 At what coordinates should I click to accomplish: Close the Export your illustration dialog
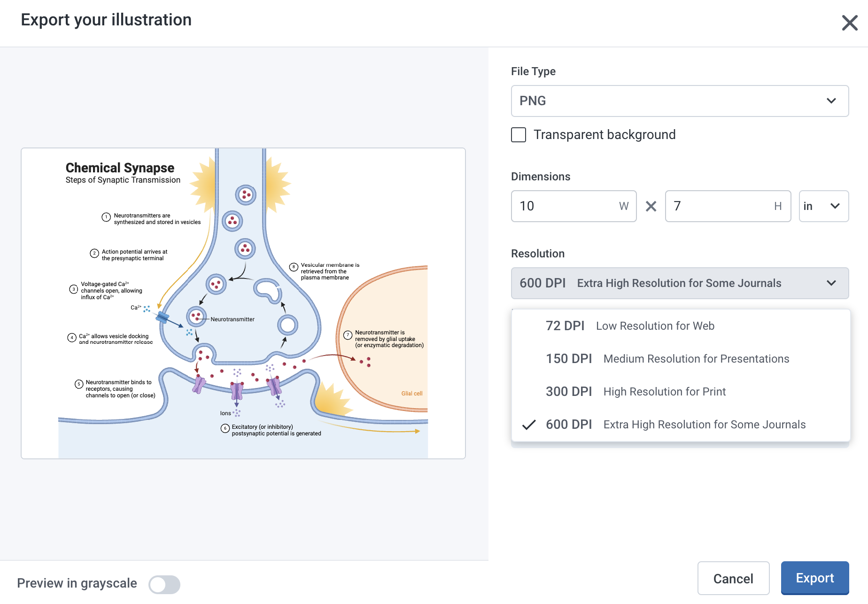coord(850,23)
